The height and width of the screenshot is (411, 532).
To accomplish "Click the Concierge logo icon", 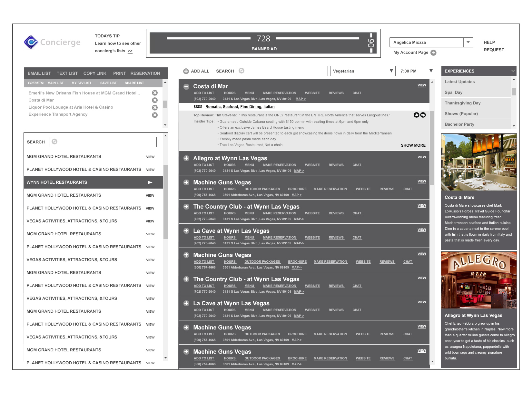I will [x=31, y=42].
